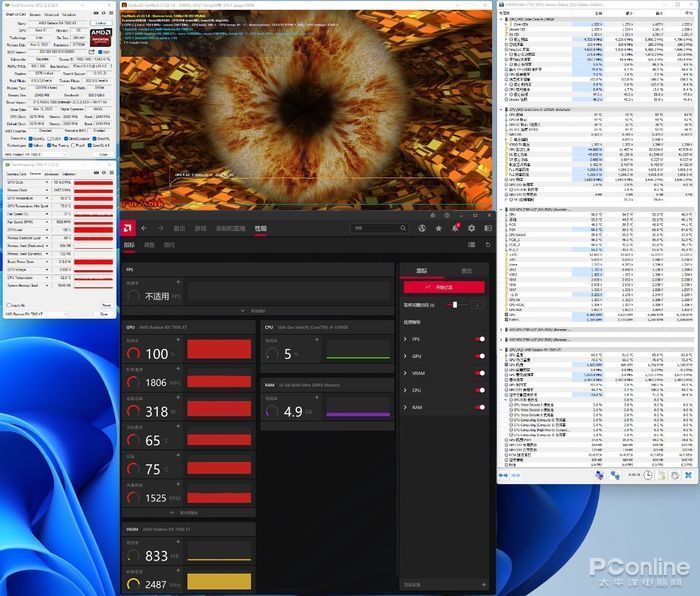Toggle the UEFI checkbox in GPU-Z
The height and width of the screenshot is (596, 700).
[100, 52]
